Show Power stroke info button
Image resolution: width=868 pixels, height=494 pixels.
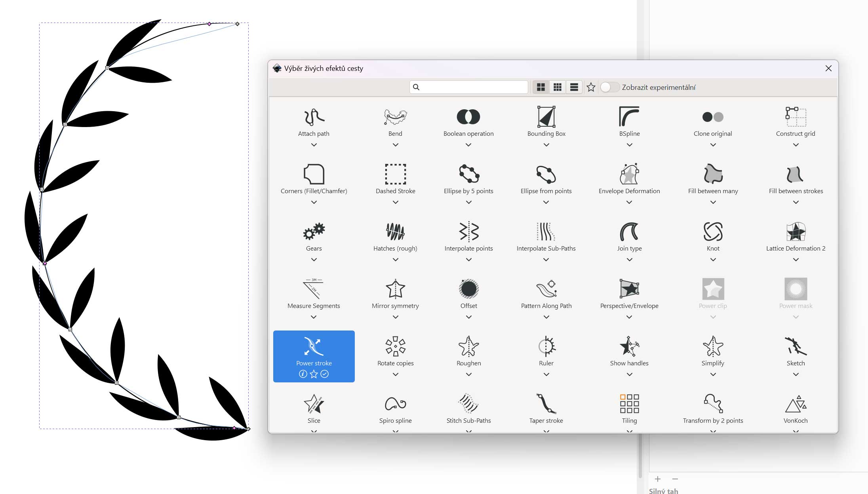[303, 374]
